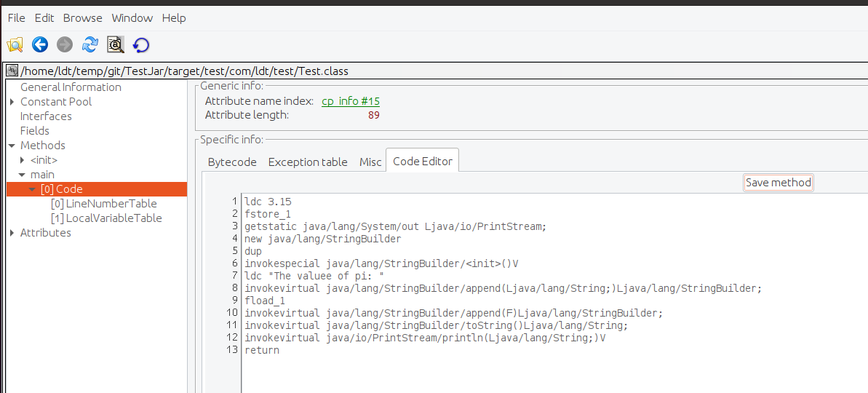Collapse the Methods tree node

pos(12,146)
